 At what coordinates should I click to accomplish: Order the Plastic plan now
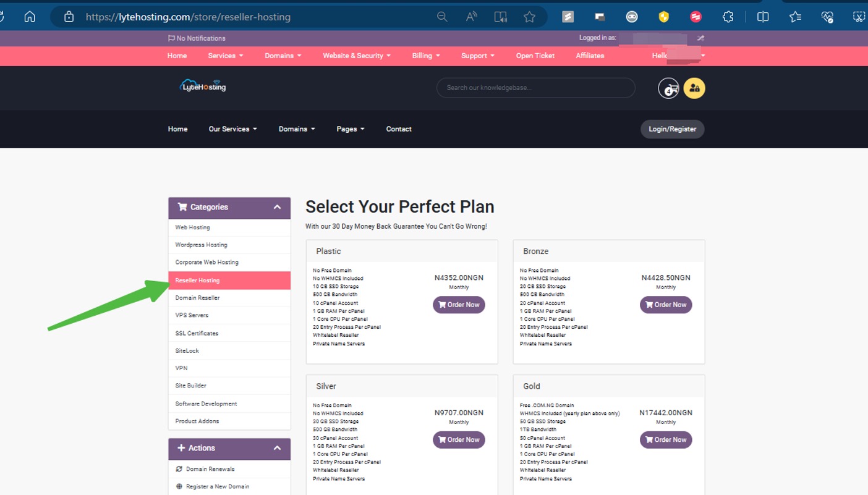[459, 305]
